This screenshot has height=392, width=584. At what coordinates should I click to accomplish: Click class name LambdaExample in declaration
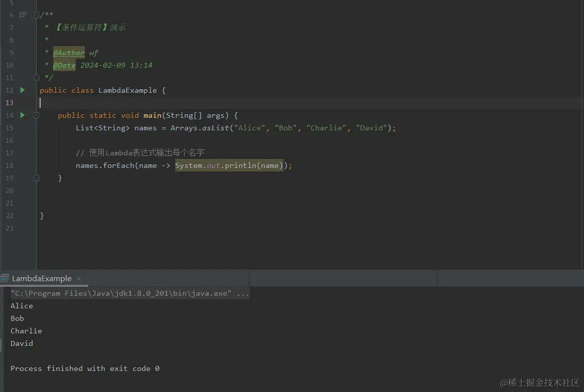click(127, 90)
